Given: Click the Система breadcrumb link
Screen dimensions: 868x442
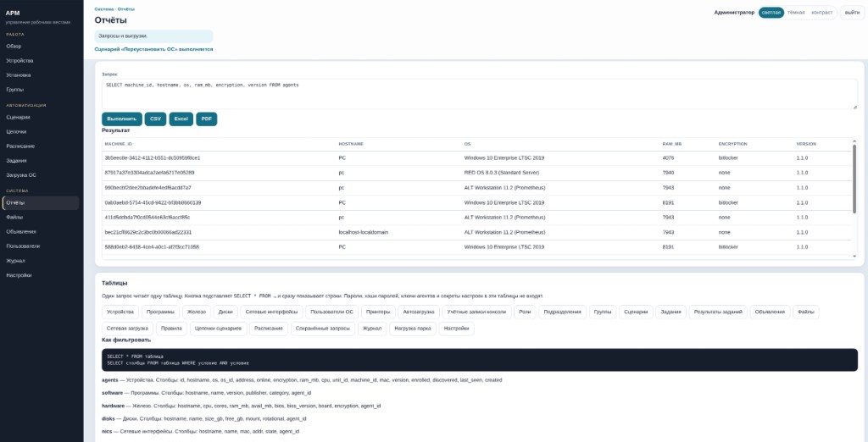Looking at the screenshot, I should pyautogui.click(x=104, y=9).
